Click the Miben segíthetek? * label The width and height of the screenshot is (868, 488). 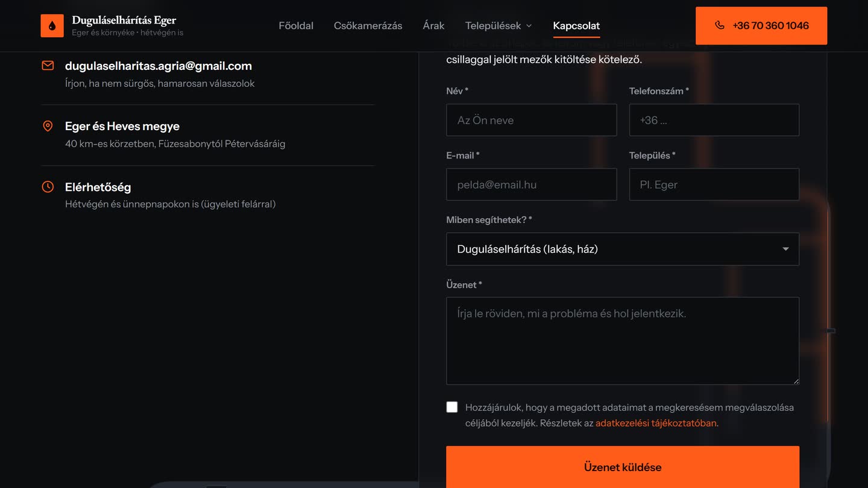click(489, 220)
